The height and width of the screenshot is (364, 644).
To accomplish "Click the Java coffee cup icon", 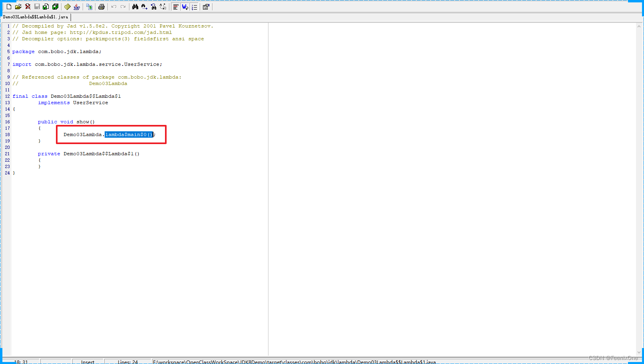I will coord(77,7).
